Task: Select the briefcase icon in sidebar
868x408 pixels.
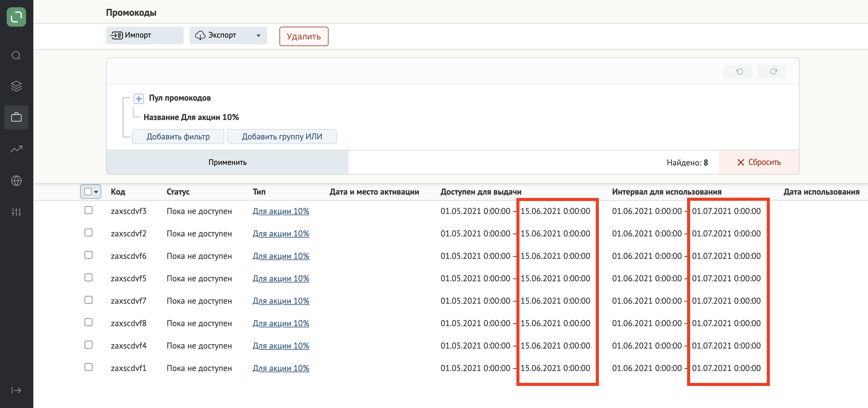Action: pos(16,118)
